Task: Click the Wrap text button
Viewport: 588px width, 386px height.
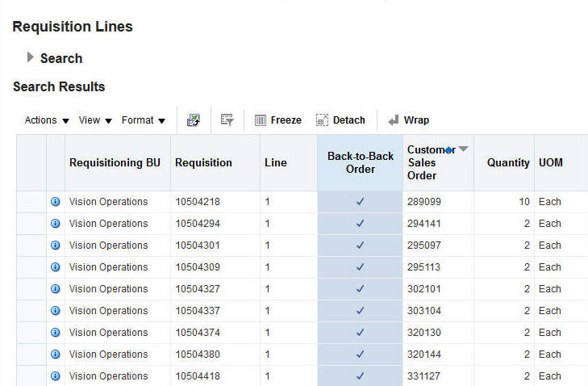Action: (x=408, y=120)
